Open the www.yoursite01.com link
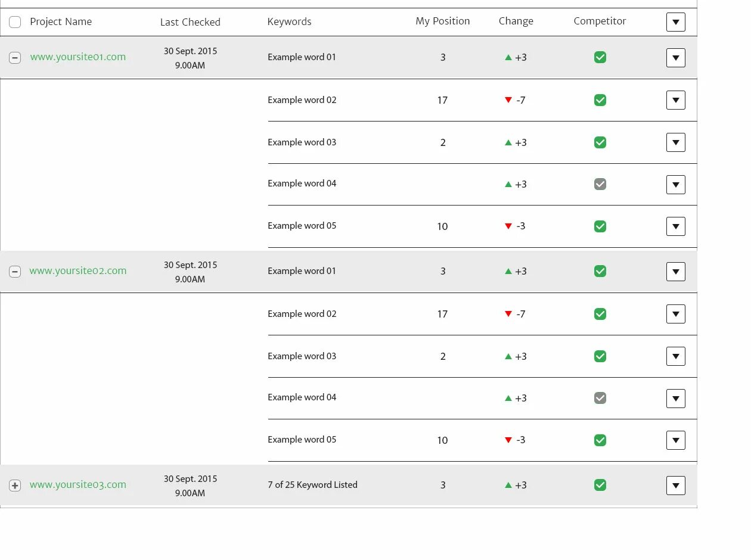Screen dimensions: 751x560 pos(78,57)
